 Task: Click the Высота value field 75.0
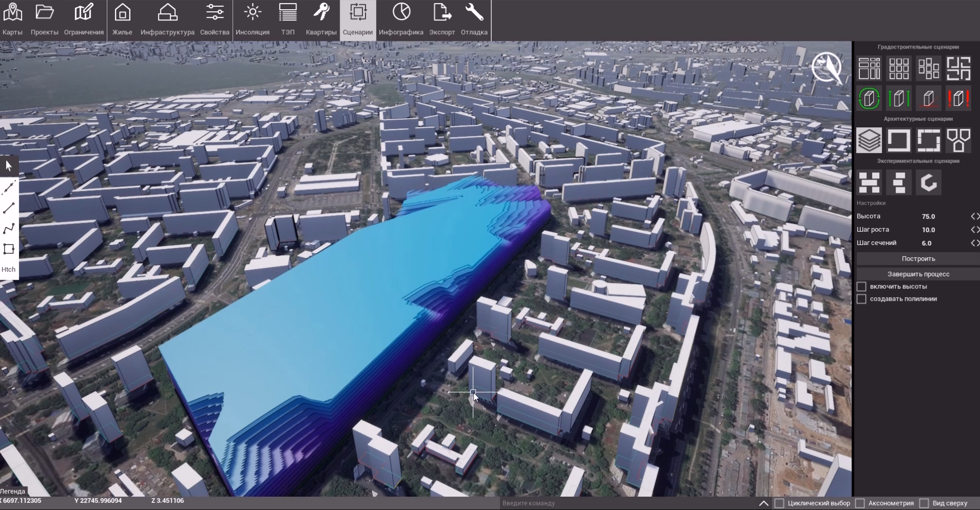tap(928, 216)
